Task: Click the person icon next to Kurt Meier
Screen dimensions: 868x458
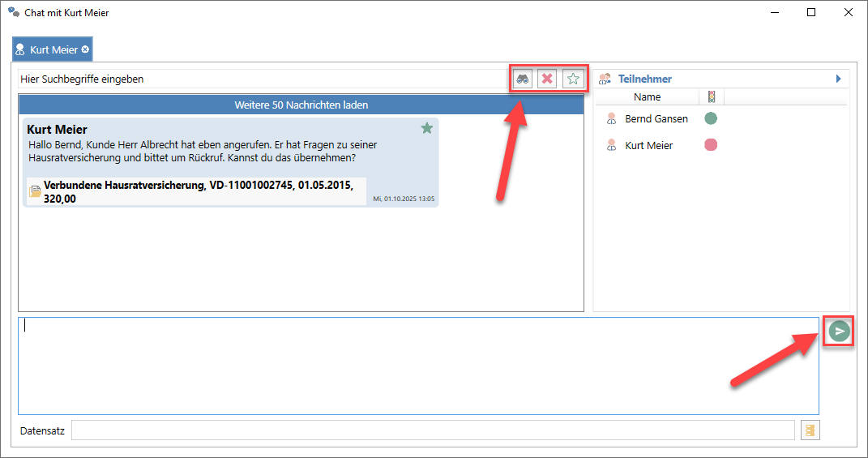Action: pos(611,145)
